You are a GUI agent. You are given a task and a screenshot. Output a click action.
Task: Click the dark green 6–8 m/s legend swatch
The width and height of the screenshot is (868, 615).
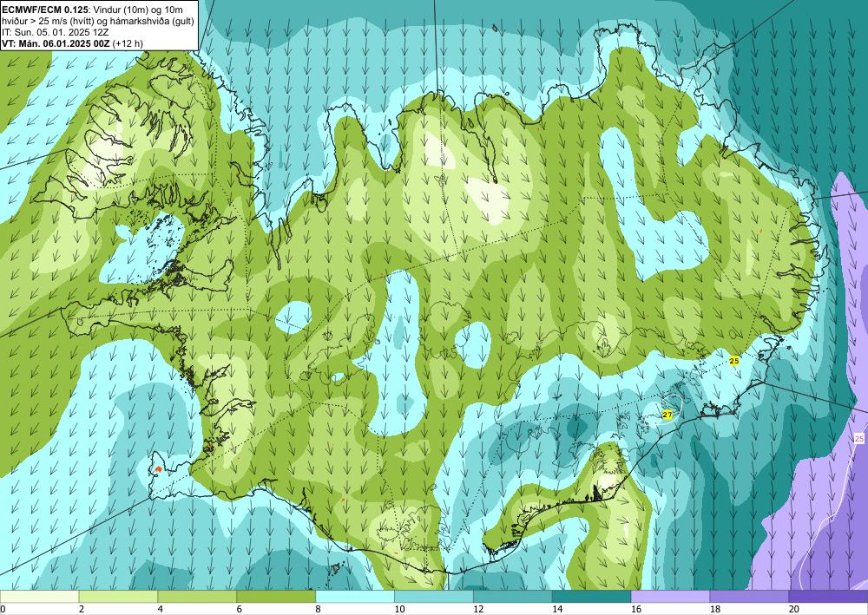(x=276, y=596)
